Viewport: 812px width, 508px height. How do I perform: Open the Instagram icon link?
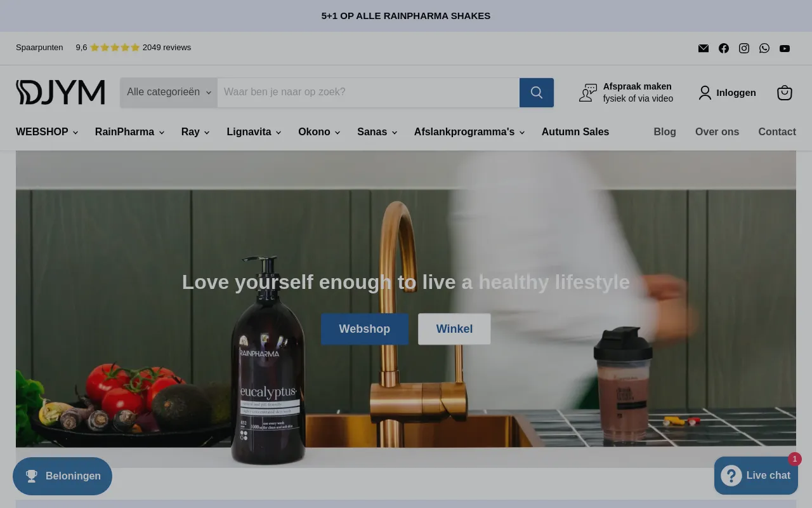744,48
